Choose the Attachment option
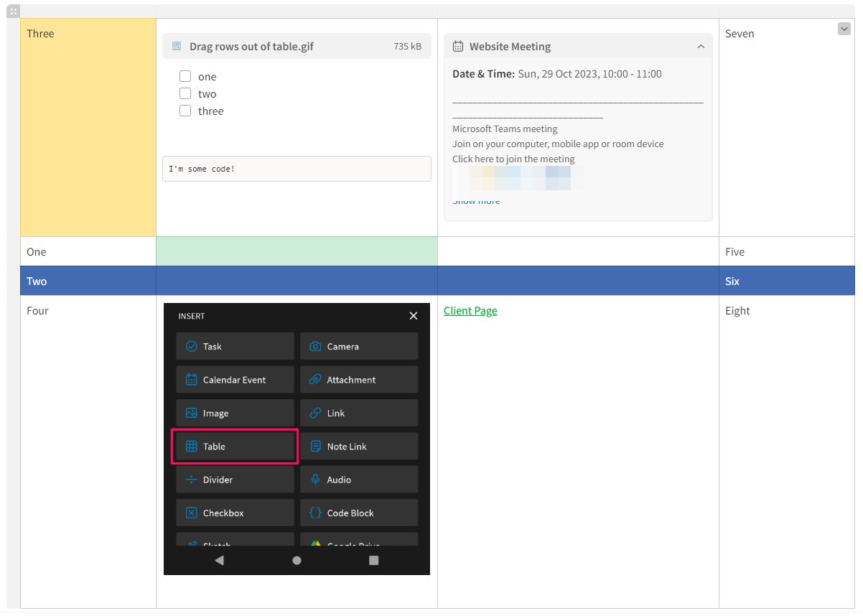This screenshot has height=616, width=863. click(359, 379)
